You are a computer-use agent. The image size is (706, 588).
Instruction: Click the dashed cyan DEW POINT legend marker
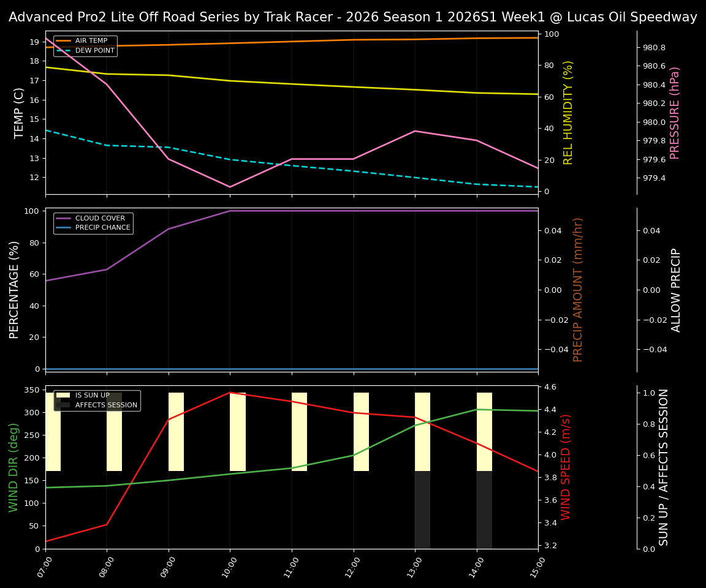[x=64, y=50]
